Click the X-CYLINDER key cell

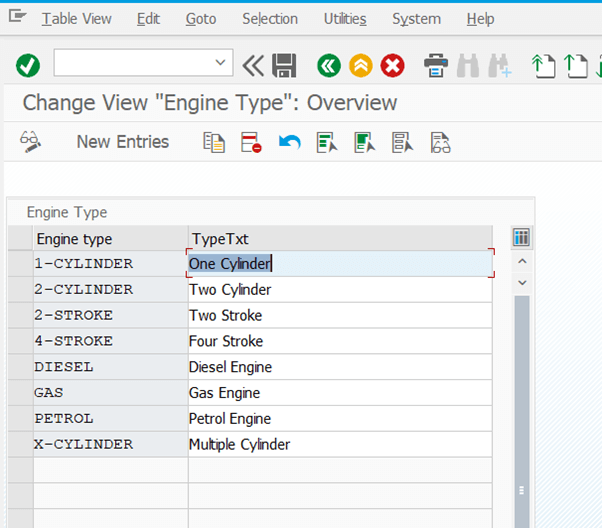point(111,444)
